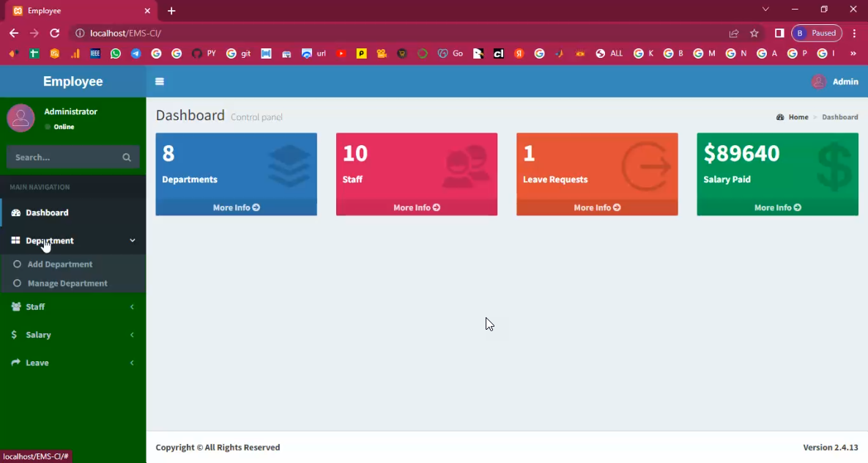Click the address bar showing localhost/EMS-CI/
The width and height of the screenshot is (868, 463).
(398, 33)
